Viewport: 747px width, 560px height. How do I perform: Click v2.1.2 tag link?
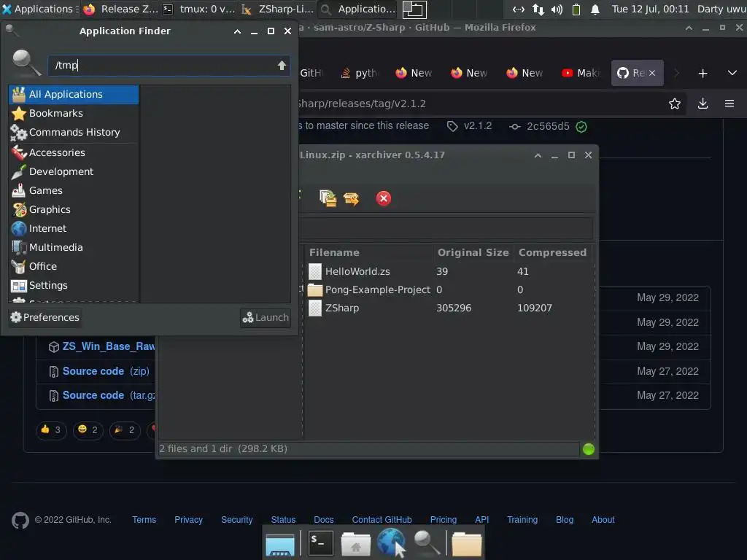(470, 126)
